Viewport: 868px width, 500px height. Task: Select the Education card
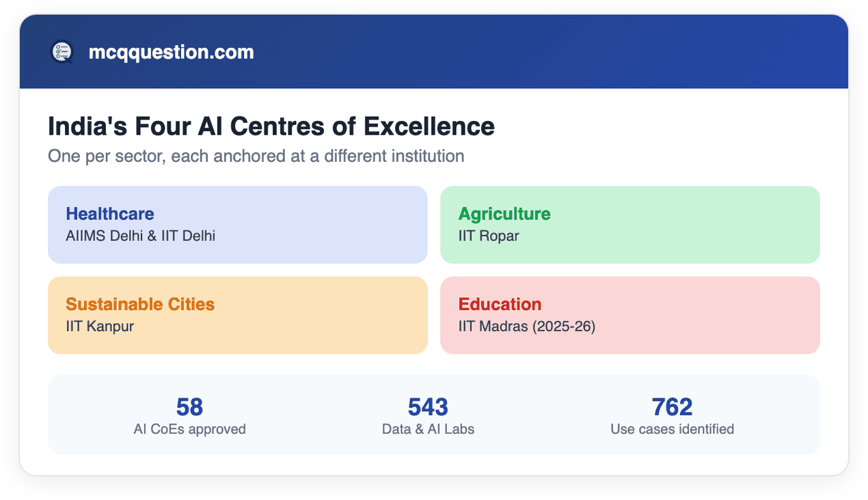click(x=629, y=315)
